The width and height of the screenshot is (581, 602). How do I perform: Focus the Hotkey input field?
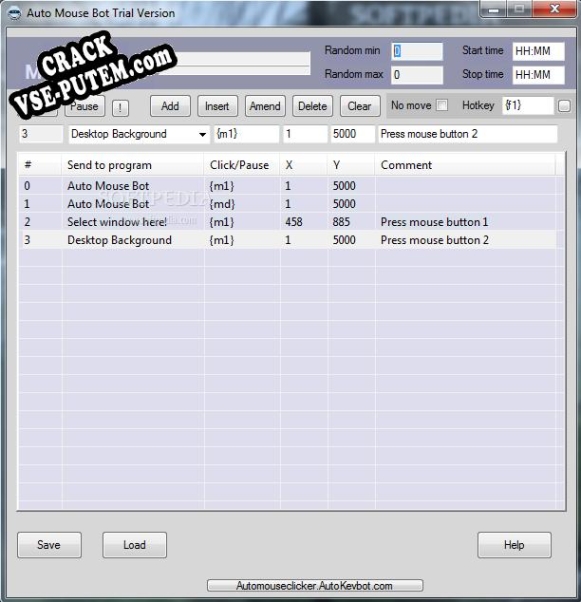528,105
